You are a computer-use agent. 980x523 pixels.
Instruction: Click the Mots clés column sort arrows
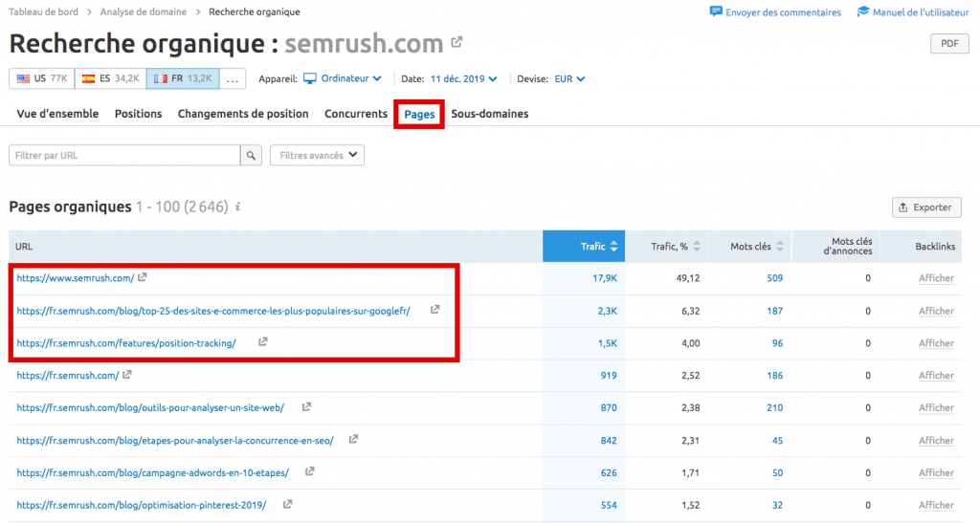tap(779, 247)
